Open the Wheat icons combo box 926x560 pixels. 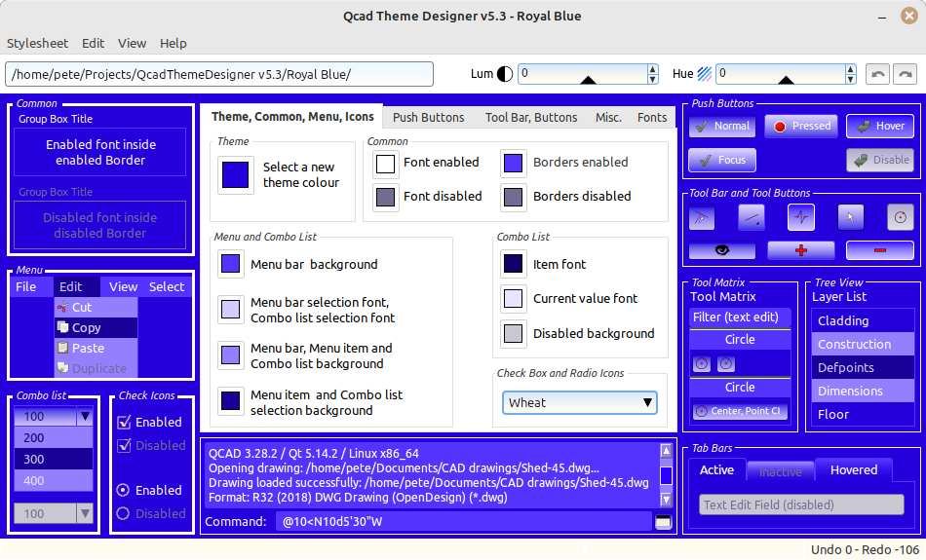579,402
